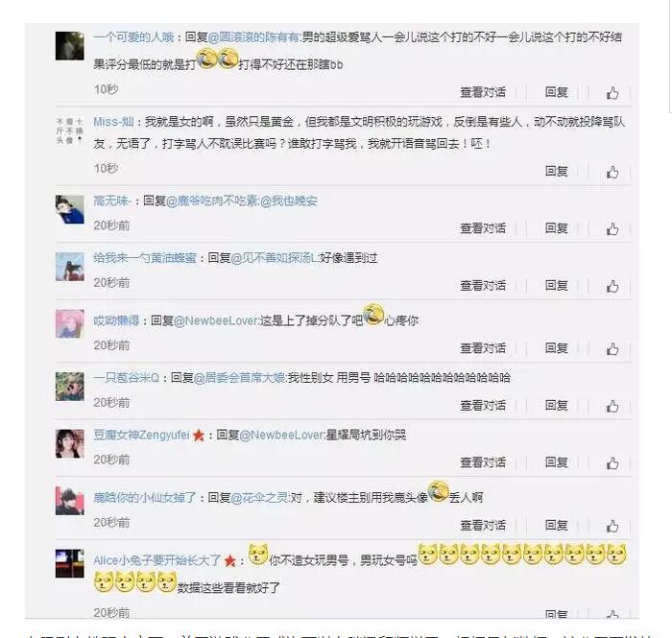
Task: Like Miss-灿's comment with thumbs-up
Action: pos(612,172)
